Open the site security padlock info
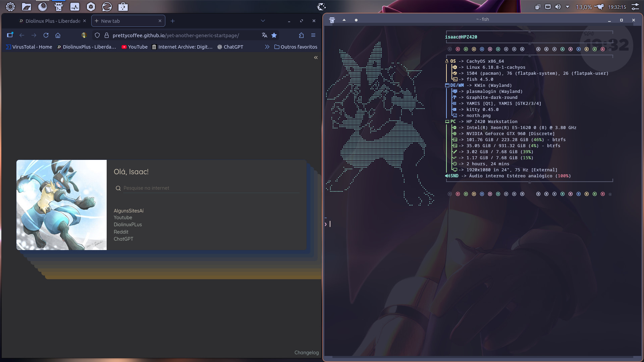The width and height of the screenshot is (644, 362). click(x=107, y=35)
